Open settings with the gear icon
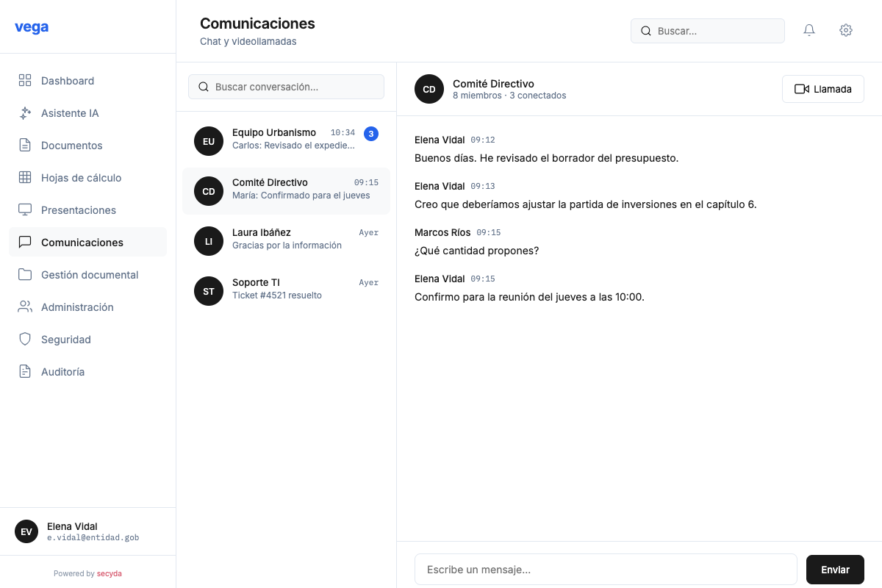The image size is (882, 588). (846, 30)
